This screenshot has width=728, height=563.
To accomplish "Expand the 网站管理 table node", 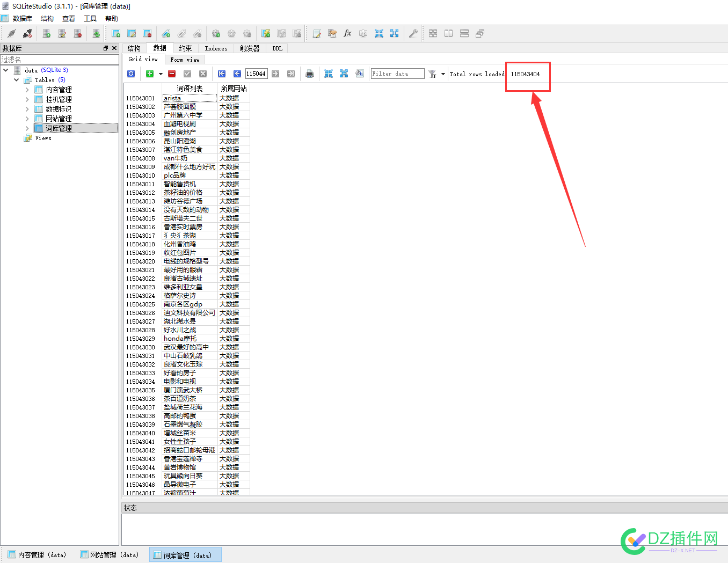I will (27, 119).
